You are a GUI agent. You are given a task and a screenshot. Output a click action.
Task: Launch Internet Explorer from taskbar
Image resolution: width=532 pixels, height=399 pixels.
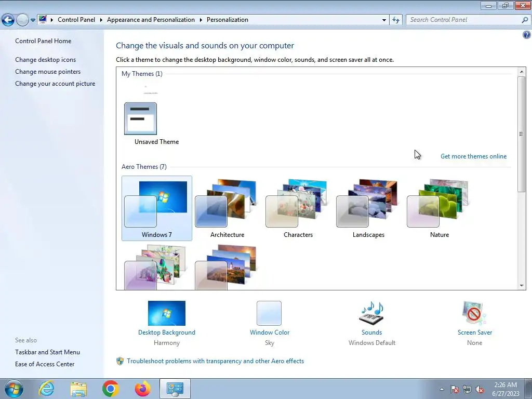click(x=46, y=389)
